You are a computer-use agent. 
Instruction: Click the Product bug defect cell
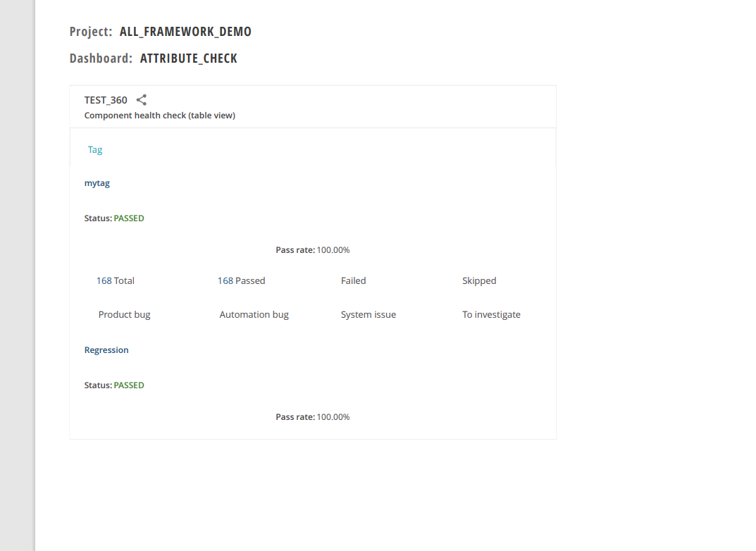coord(124,314)
